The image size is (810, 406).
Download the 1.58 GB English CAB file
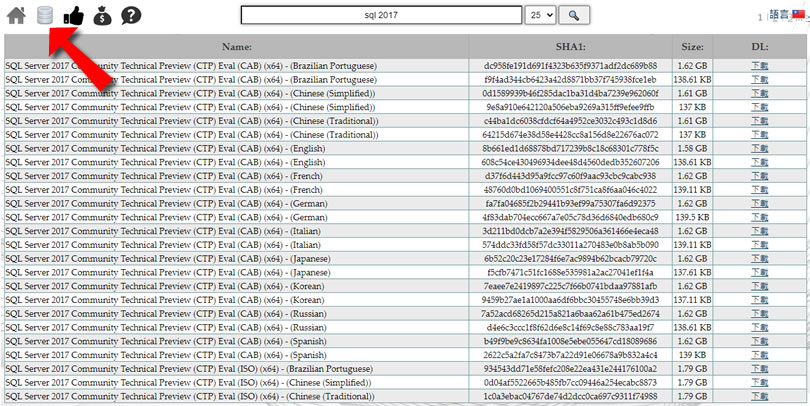click(759, 148)
